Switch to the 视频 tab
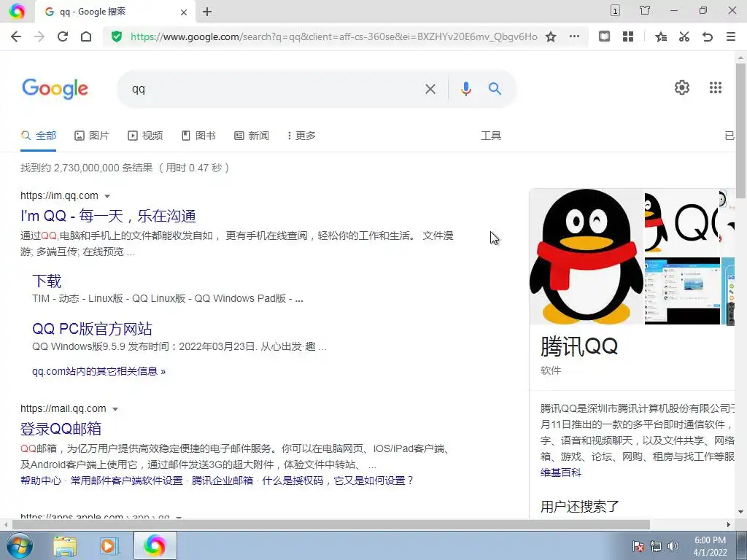 (x=145, y=136)
